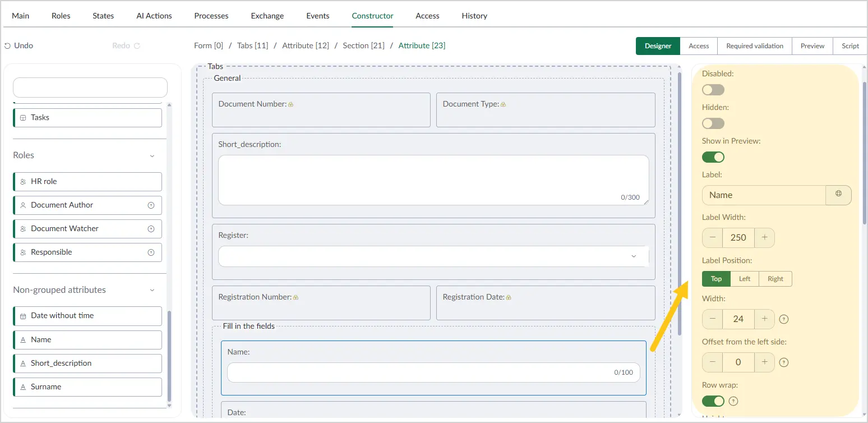
Task: Set Label Position to Top
Action: [x=716, y=279]
